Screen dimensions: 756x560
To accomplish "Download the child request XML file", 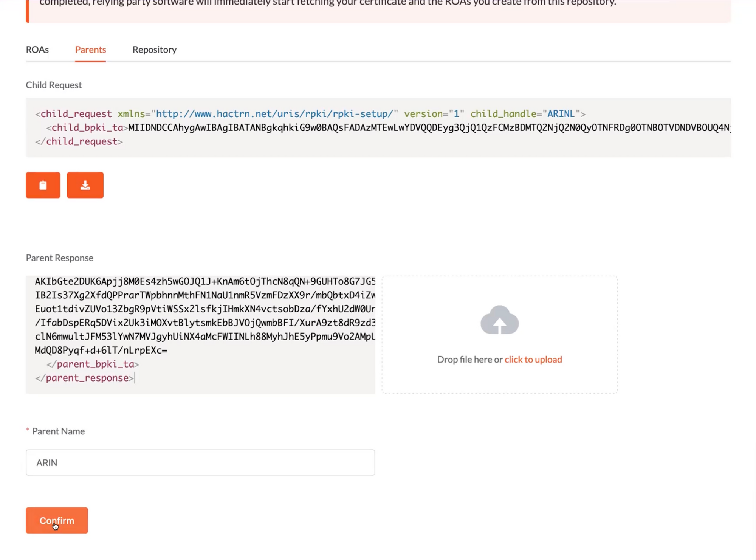I will tap(85, 185).
